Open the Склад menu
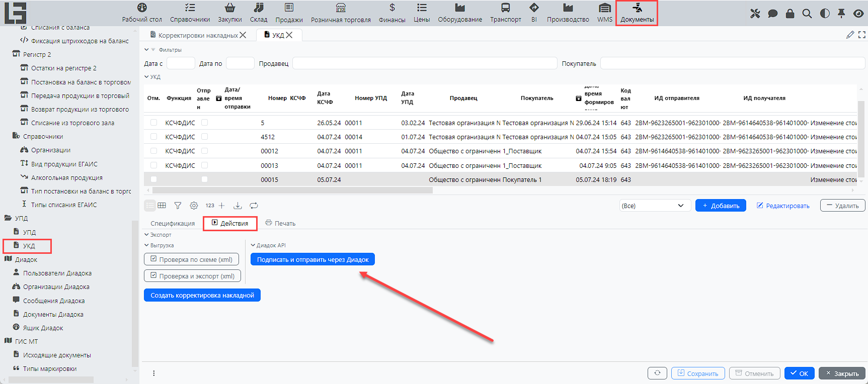This screenshot has height=384, width=868. [x=259, y=13]
